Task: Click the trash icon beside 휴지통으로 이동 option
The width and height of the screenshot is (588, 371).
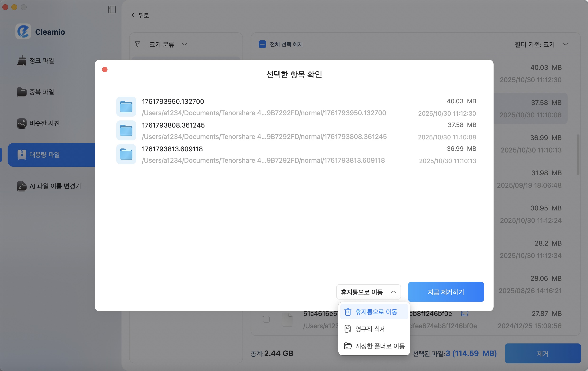Action: coord(348,312)
